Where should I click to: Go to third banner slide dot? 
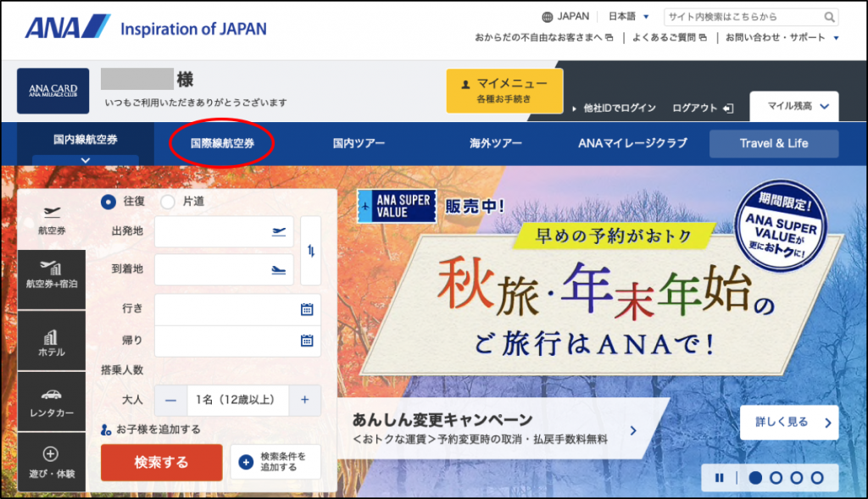pos(796,478)
